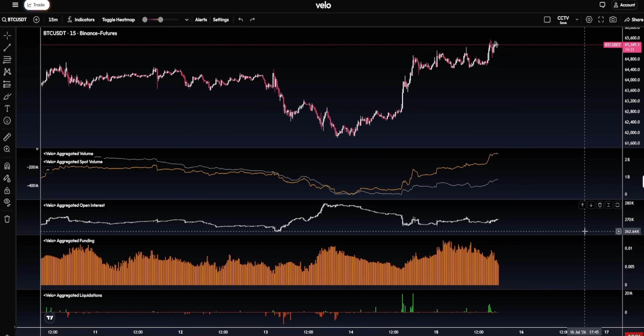Open the horizontal lines Fibonacci tool

7,60
